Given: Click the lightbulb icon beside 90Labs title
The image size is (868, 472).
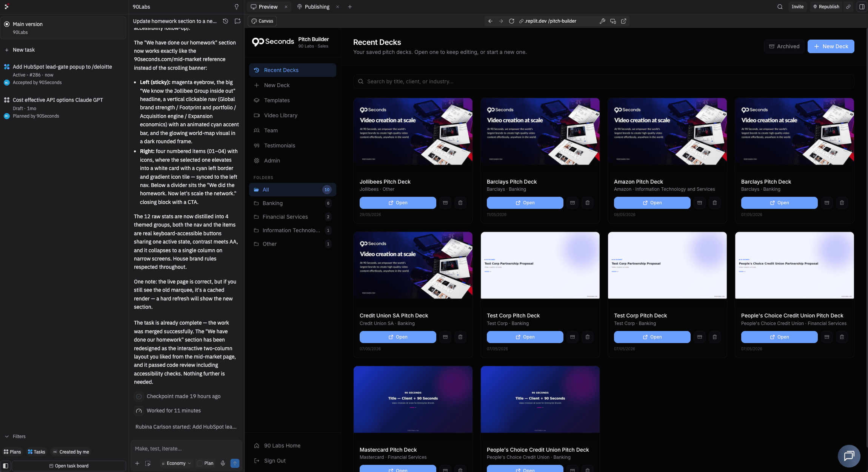Looking at the screenshot, I should pos(237,7).
